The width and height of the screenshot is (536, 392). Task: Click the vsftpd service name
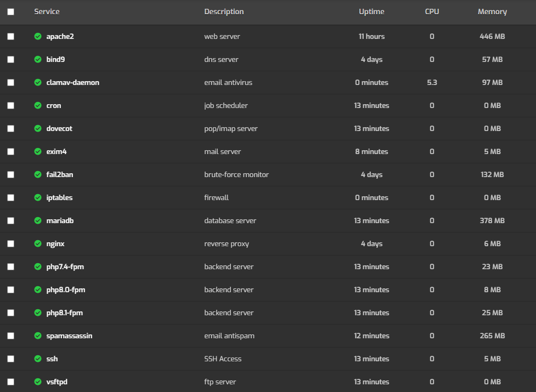click(x=57, y=382)
